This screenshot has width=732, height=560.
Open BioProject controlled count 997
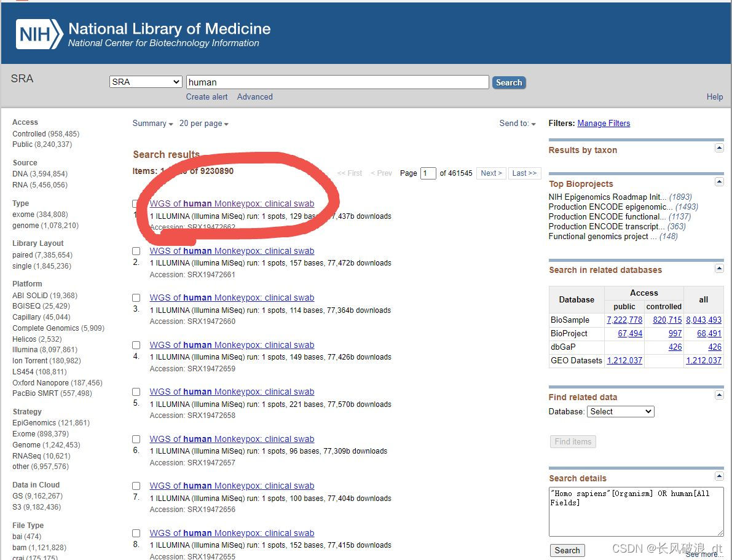tap(675, 333)
